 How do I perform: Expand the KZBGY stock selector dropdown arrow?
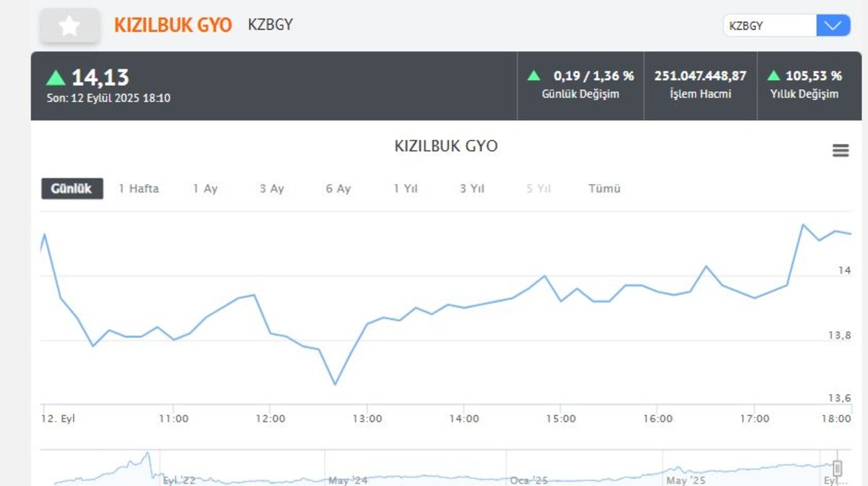(x=833, y=25)
